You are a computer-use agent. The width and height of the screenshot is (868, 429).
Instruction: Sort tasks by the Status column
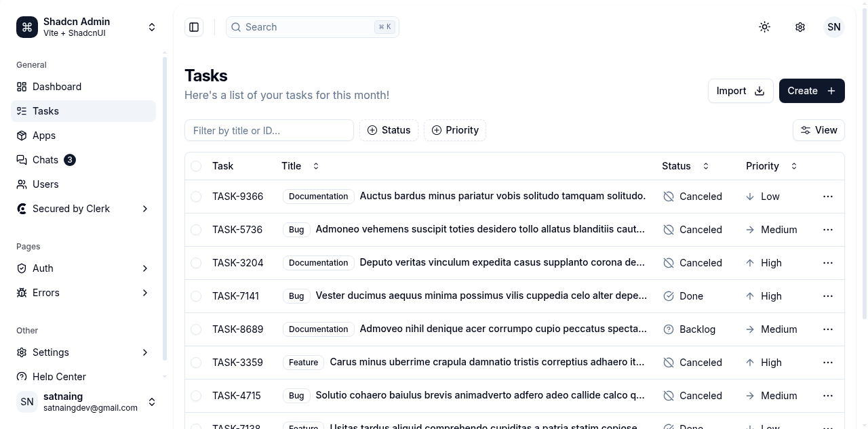pos(686,166)
